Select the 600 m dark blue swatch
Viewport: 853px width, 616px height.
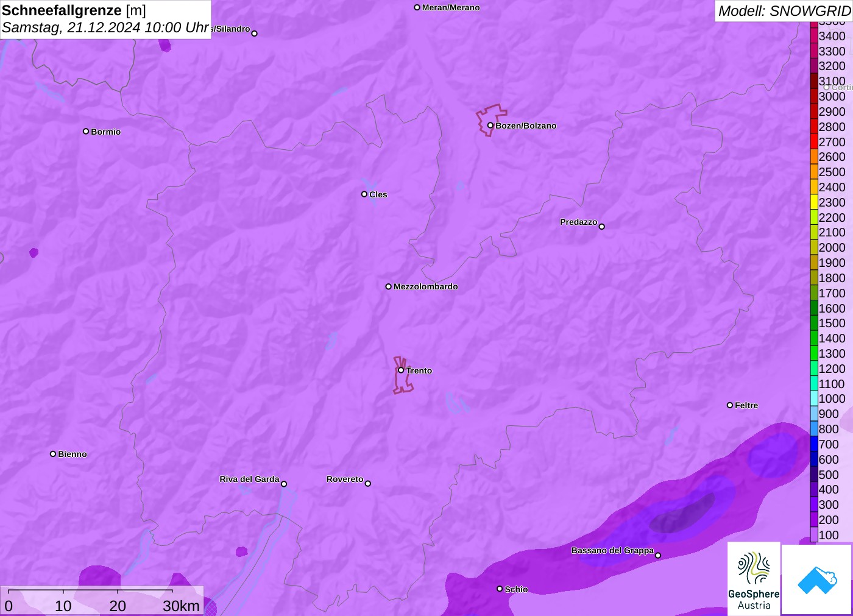point(814,459)
